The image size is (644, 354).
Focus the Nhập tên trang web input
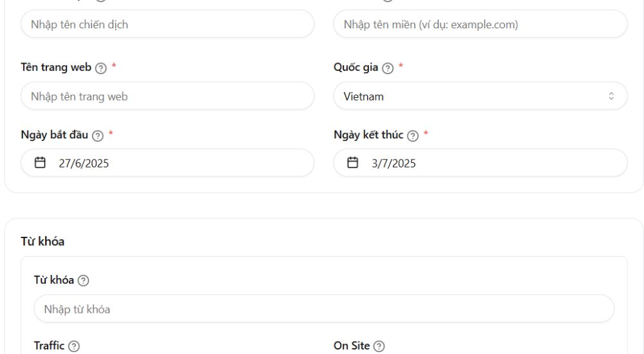tap(167, 96)
